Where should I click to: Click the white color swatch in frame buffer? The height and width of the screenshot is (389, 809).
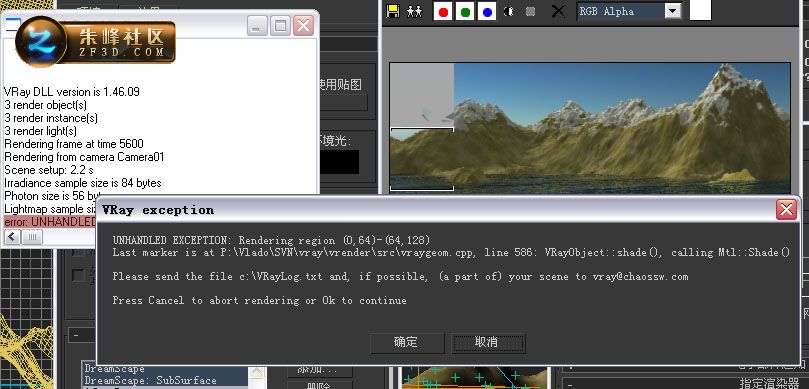click(x=701, y=10)
